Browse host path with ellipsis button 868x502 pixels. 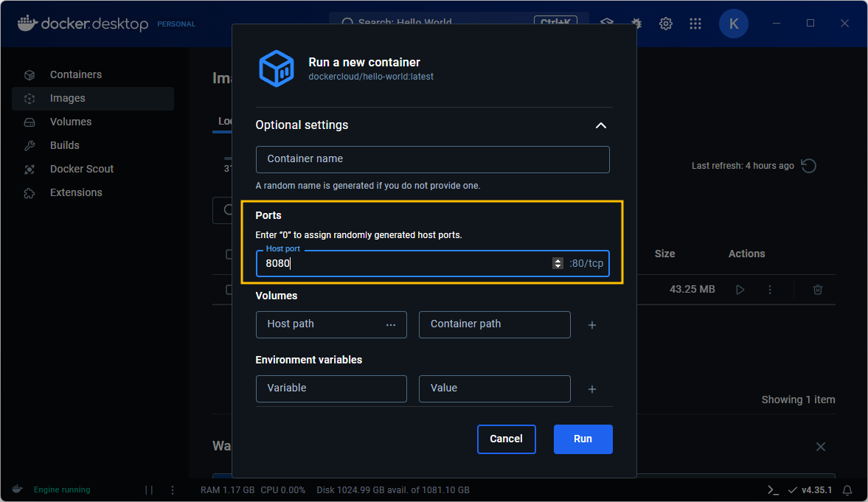391,325
